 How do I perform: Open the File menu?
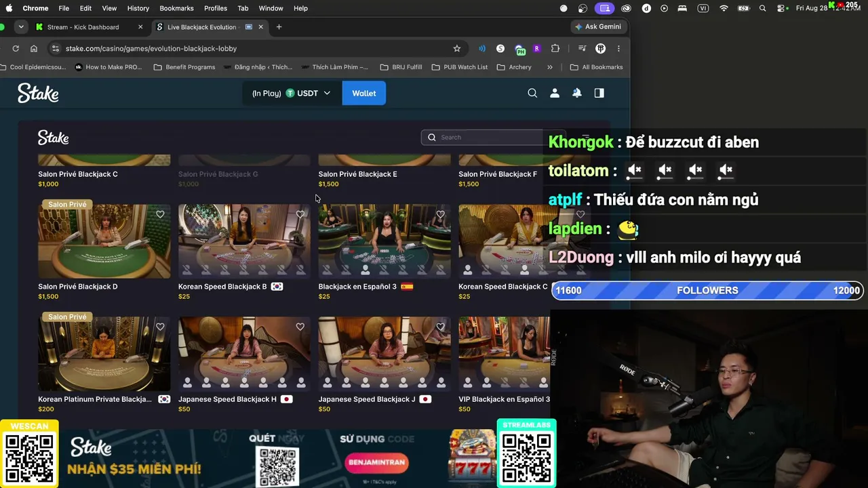tap(64, 8)
